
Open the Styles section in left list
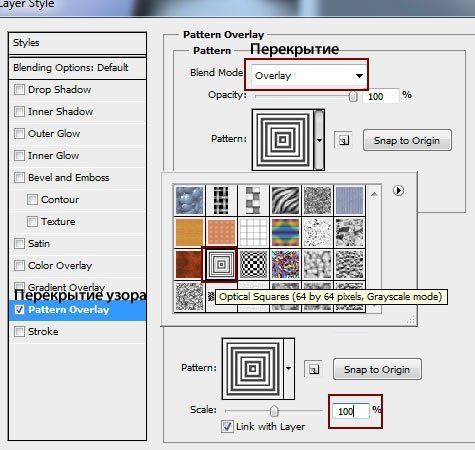[77, 43]
